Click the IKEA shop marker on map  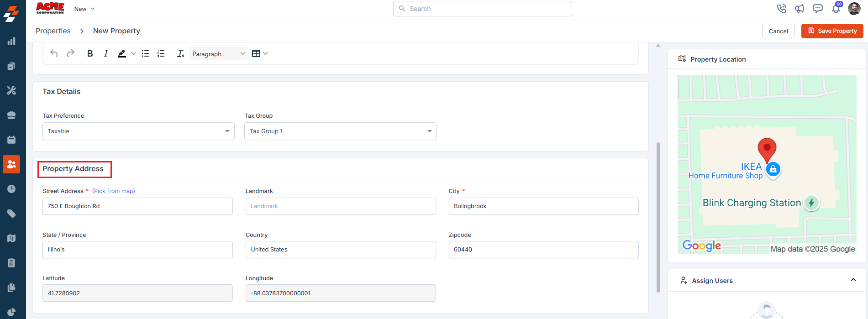(773, 170)
